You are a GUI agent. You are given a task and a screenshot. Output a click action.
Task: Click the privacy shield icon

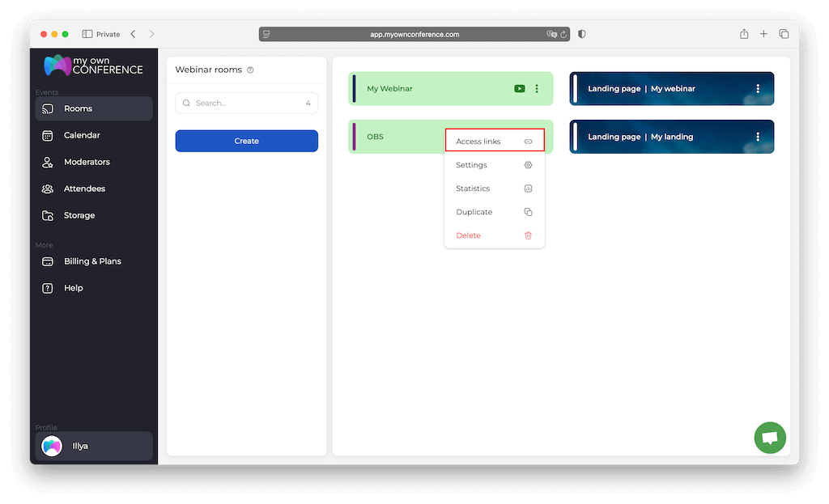coord(581,34)
